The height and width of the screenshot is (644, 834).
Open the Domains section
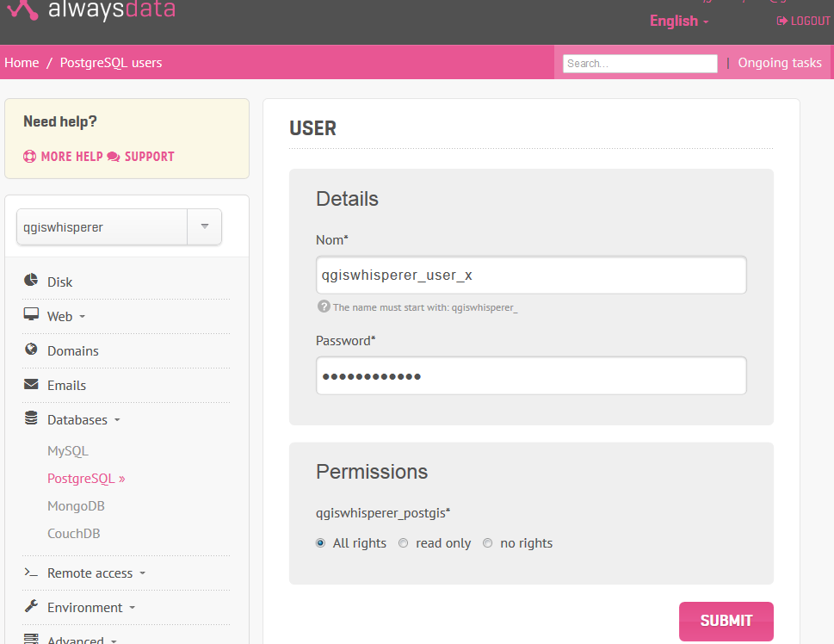pyautogui.click(x=73, y=351)
